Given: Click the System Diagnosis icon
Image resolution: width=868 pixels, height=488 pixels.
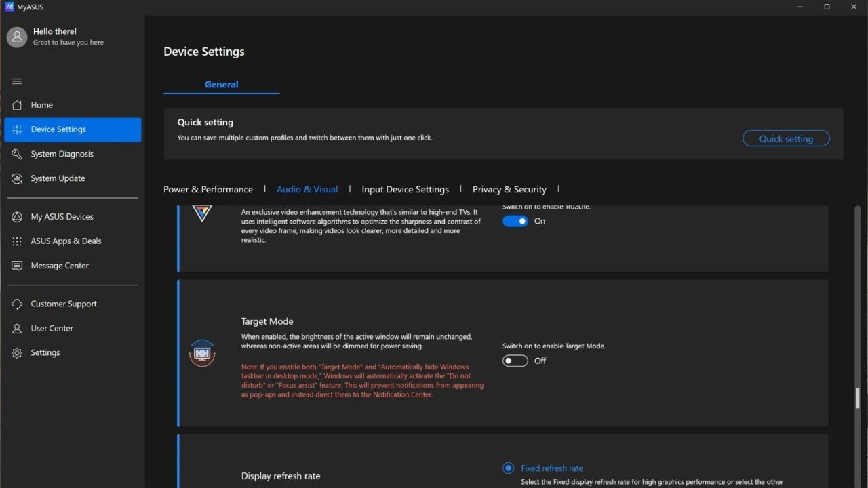Looking at the screenshot, I should click(x=17, y=154).
